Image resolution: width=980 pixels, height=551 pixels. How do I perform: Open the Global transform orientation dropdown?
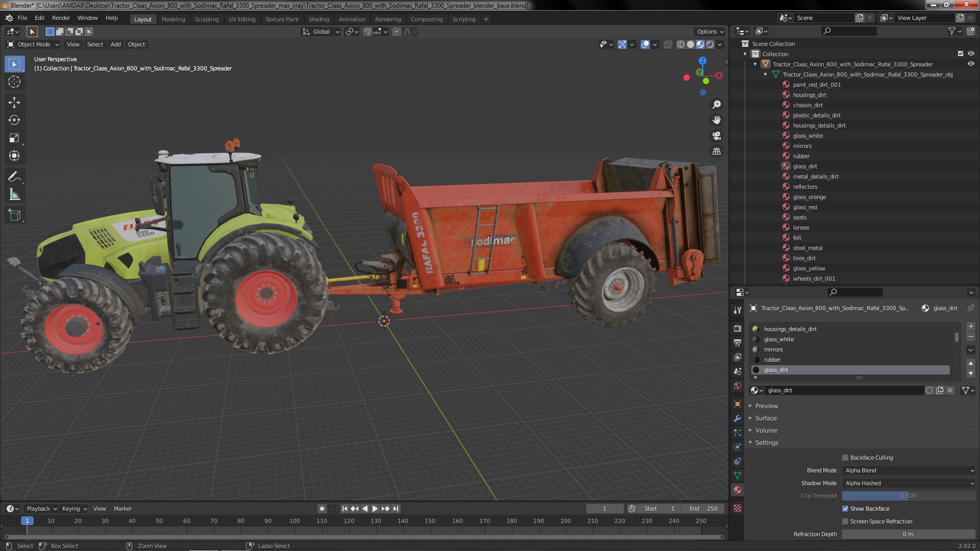tap(321, 32)
